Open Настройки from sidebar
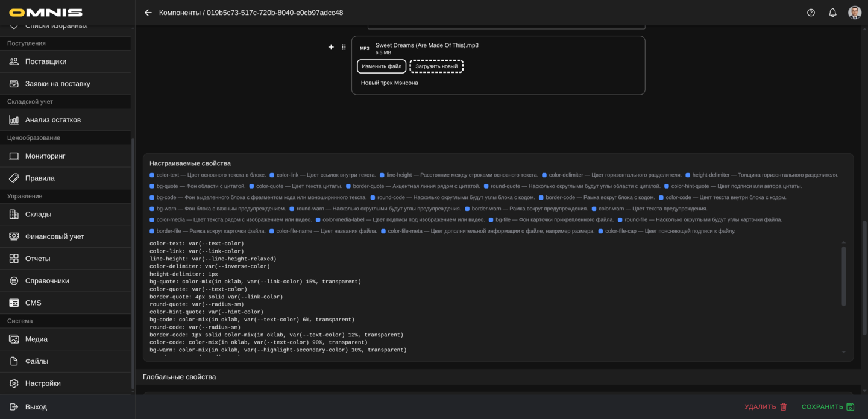 tap(43, 383)
